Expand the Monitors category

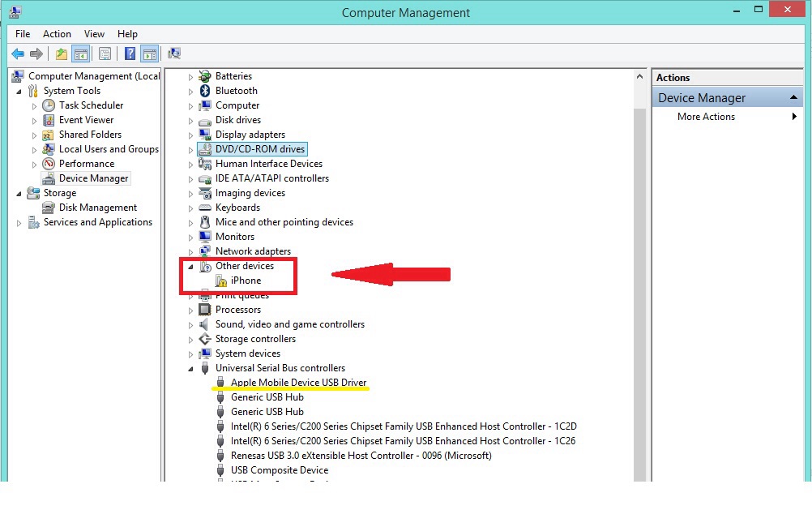[190, 238]
